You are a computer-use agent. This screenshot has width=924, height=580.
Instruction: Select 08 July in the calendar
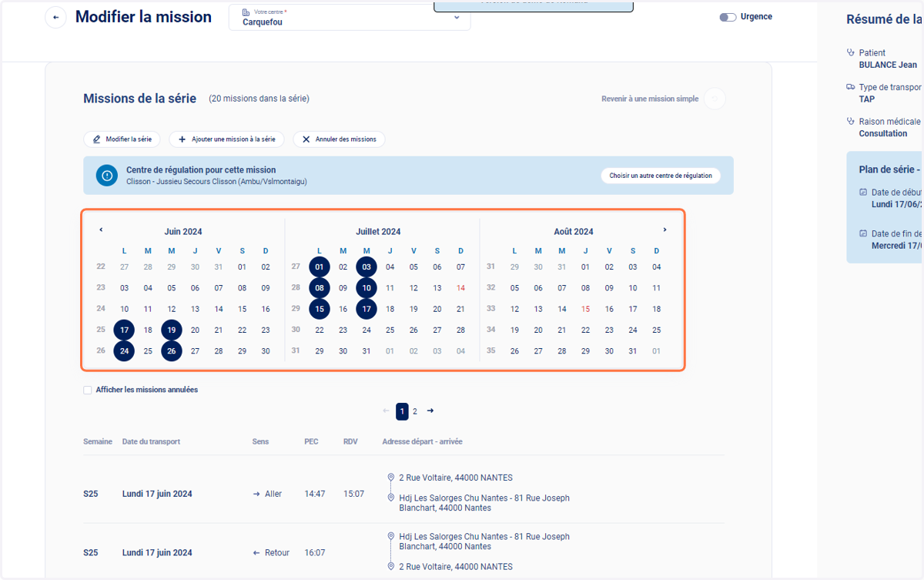[x=320, y=288]
